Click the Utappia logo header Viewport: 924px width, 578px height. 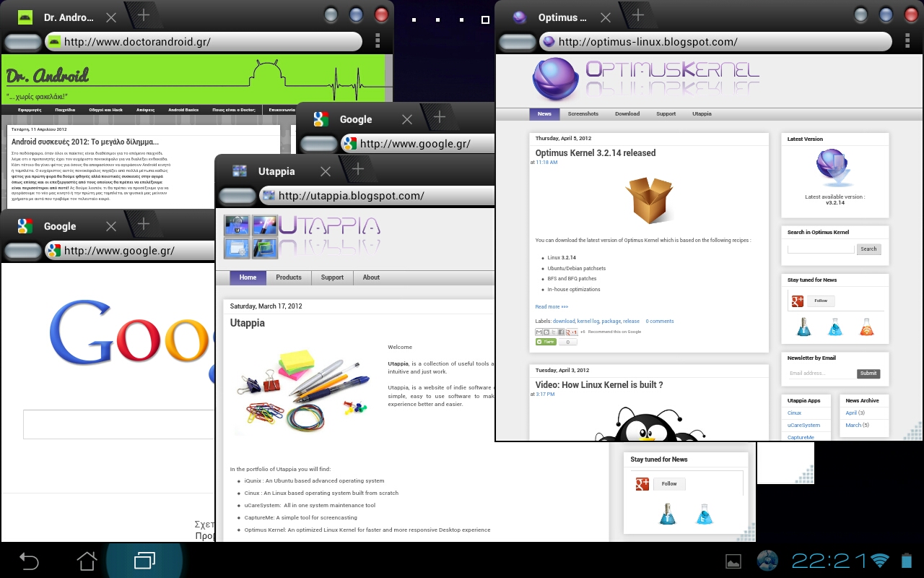[x=301, y=236]
